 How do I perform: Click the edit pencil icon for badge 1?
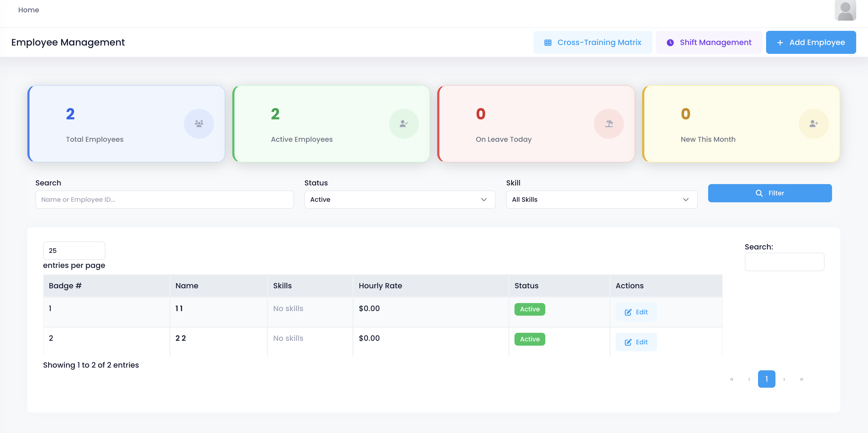coord(628,312)
